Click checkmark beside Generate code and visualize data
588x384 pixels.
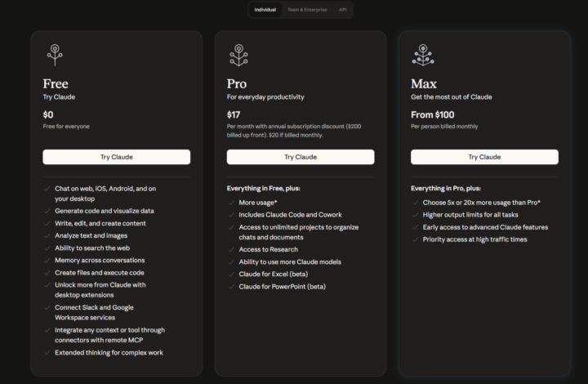click(47, 211)
